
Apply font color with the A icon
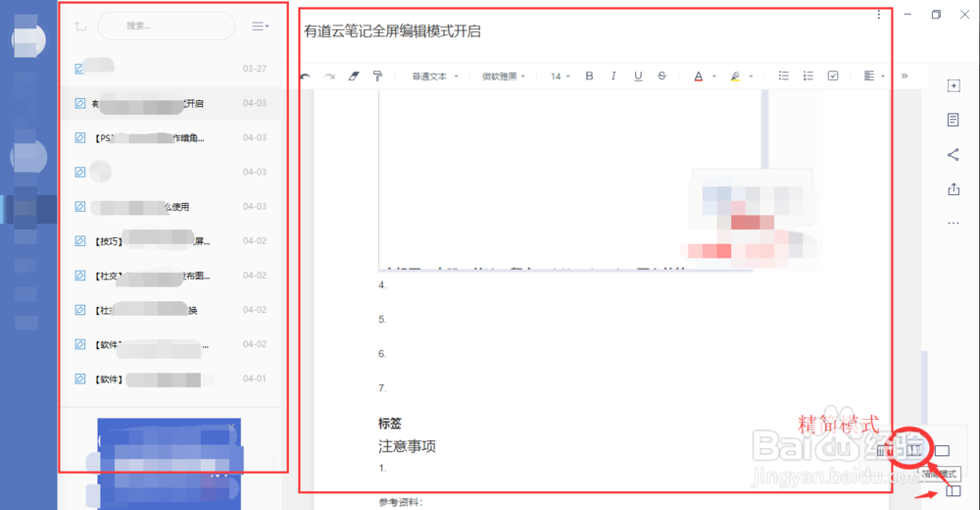(698, 76)
